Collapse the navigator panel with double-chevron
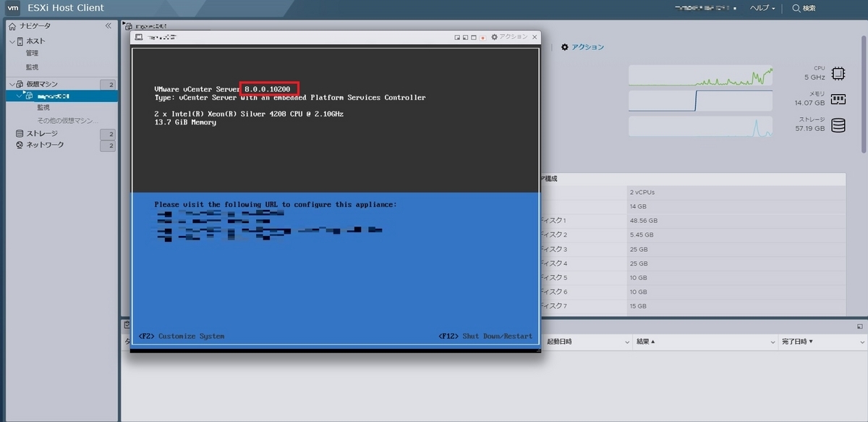The image size is (868, 422). click(x=109, y=25)
